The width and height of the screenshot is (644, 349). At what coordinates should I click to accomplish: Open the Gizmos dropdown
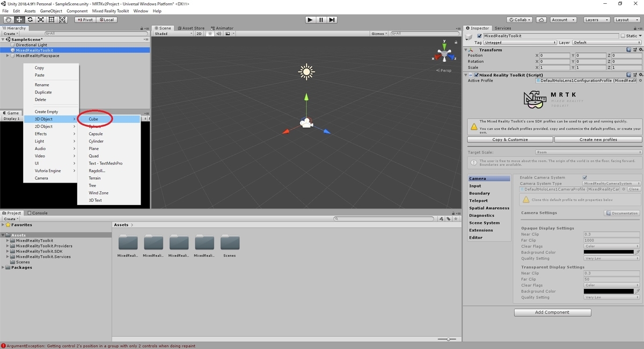[x=379, y=34]
